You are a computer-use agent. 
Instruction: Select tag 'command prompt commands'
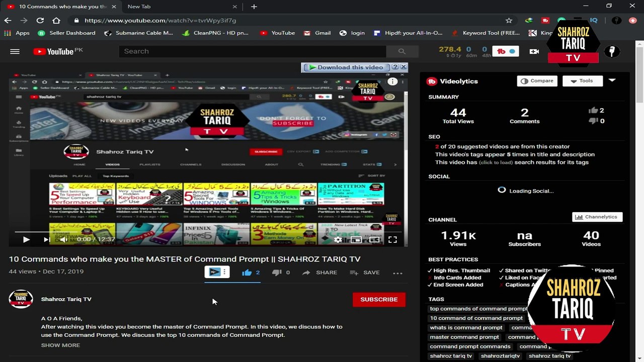click(x=470, y=346)
